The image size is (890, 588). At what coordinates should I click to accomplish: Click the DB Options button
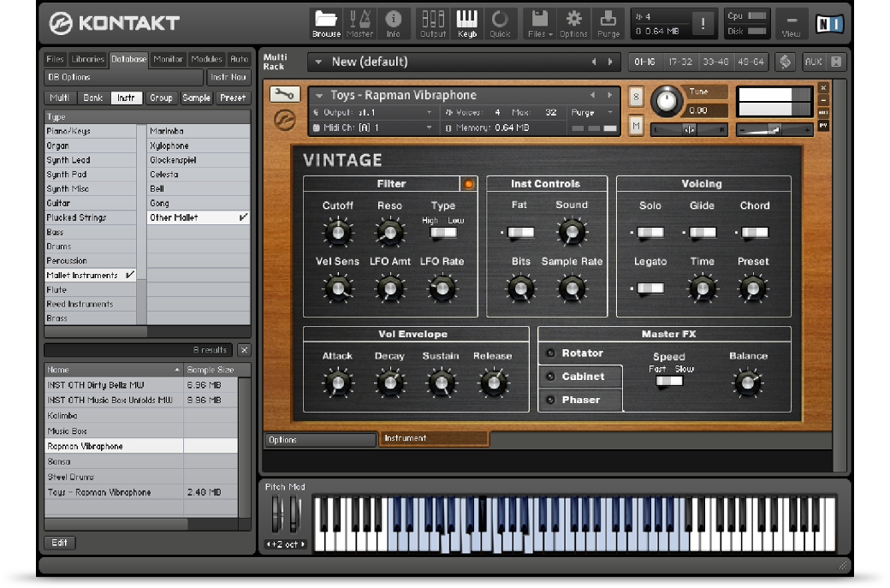124,77
